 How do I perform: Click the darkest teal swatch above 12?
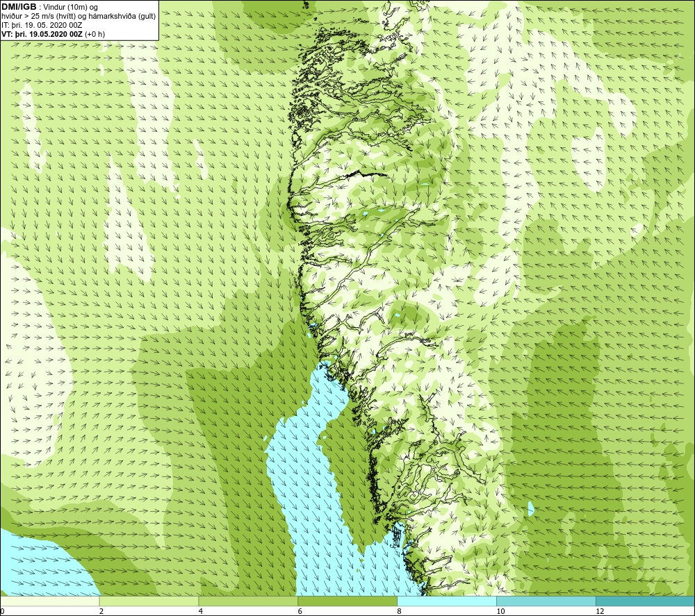tap(646, 601)
